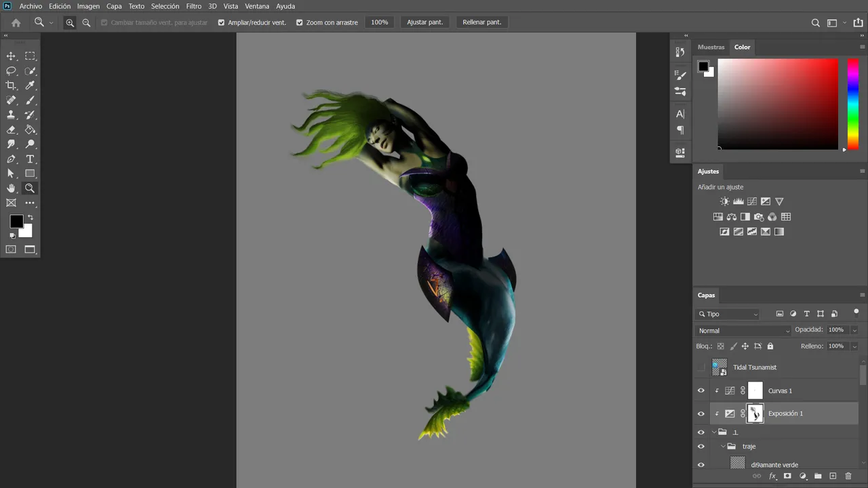Hide the traje group
The width and height of the screenshot is (868, 488).
[x=701, y=446]
